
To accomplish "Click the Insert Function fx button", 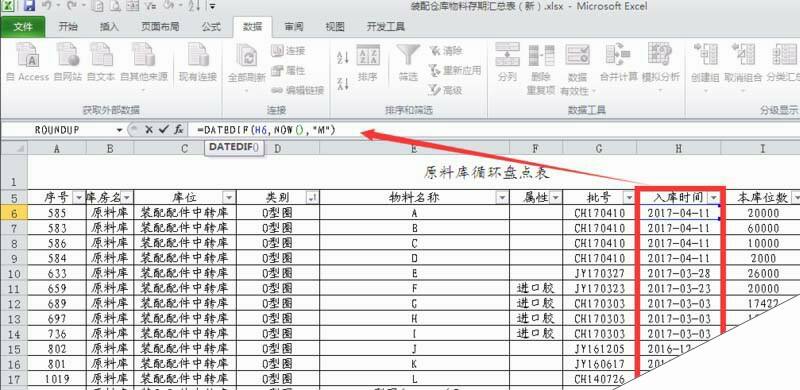I will tap(179, 130).
